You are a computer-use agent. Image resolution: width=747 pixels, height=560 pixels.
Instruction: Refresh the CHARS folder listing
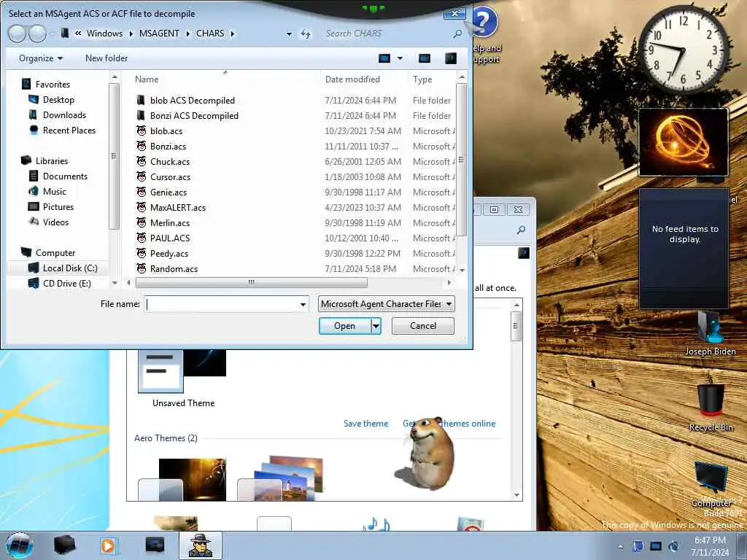[x=306, y=34]
